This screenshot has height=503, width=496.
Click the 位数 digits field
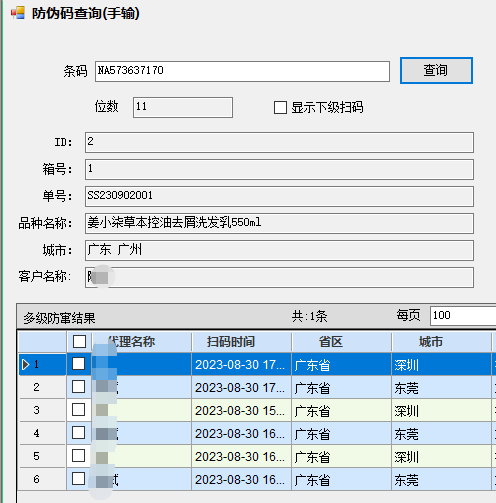[183, 107]
